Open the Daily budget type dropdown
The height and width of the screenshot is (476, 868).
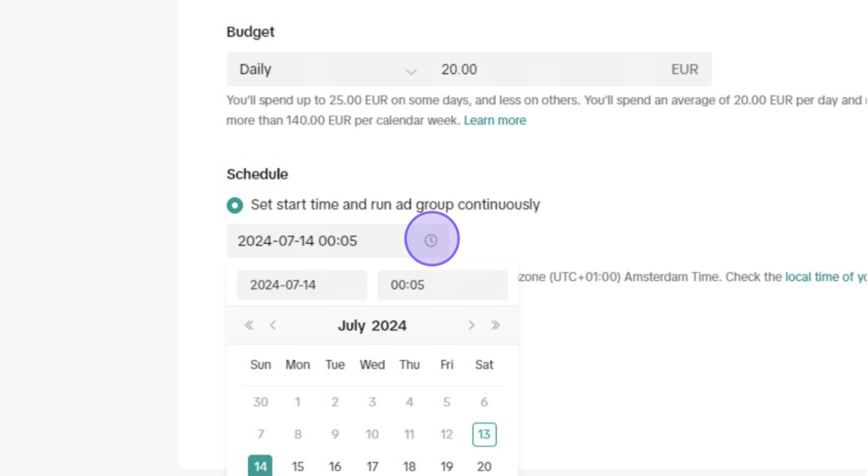coord(327,69)
